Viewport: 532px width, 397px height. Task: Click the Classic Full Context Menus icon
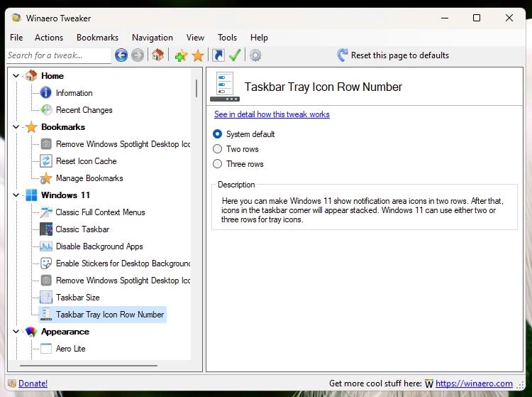point(46,212)
